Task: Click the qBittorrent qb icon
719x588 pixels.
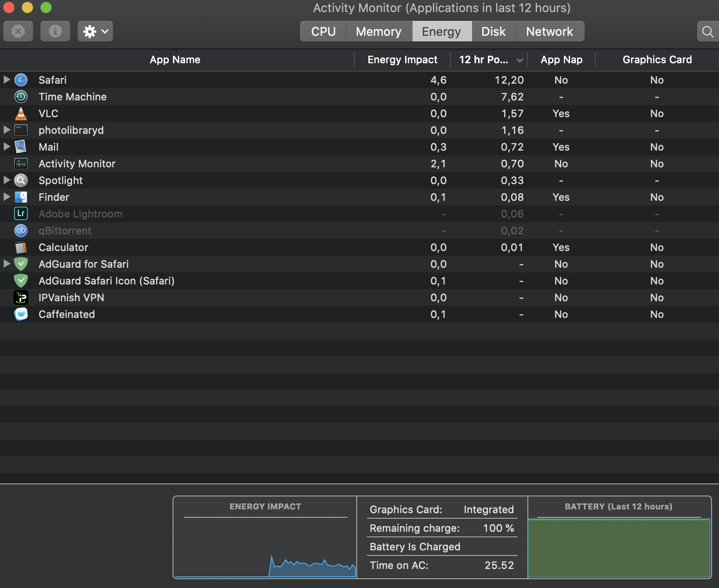Action: pos(21,231)
